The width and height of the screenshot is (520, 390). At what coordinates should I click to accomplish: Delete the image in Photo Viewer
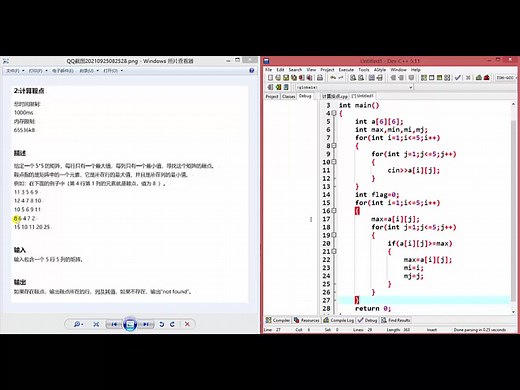point(187,324)
